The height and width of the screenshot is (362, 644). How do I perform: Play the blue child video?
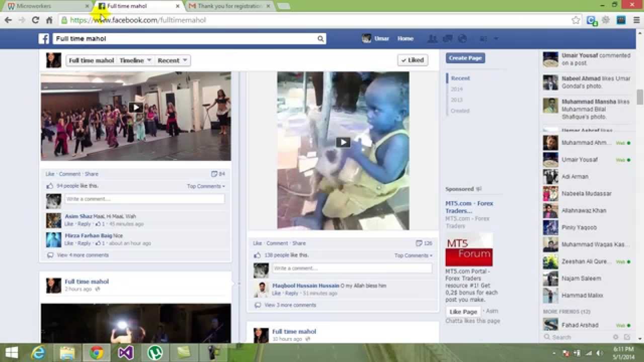[343, 142]
